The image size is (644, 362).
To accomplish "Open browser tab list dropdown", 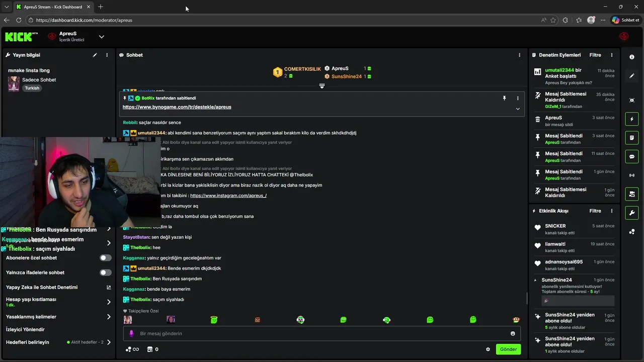I will 7,7.
